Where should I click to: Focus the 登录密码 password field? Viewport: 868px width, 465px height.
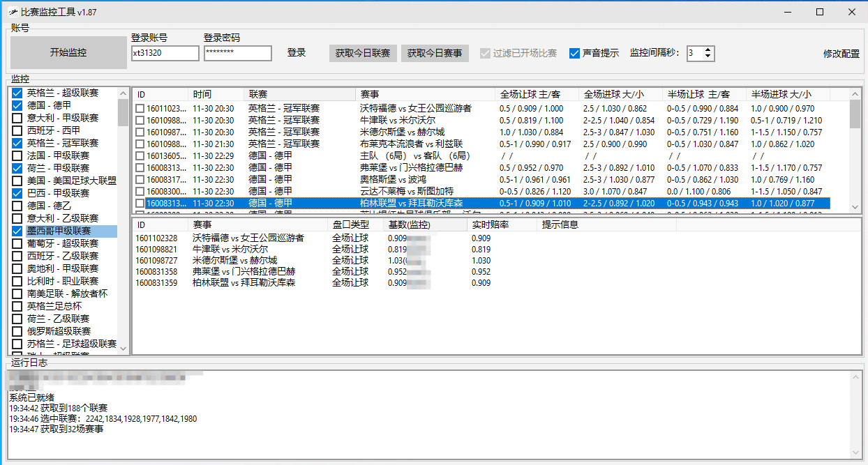[237, 54]
